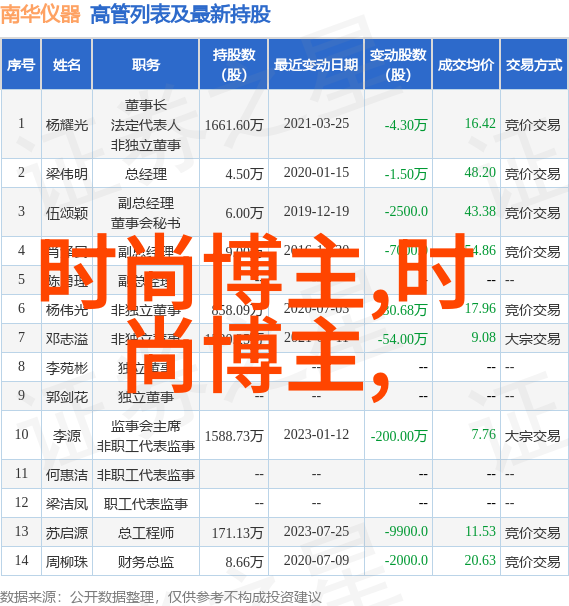Click the name 邓志溢
The height and width of the screenshot is (606, 569).
67,339
